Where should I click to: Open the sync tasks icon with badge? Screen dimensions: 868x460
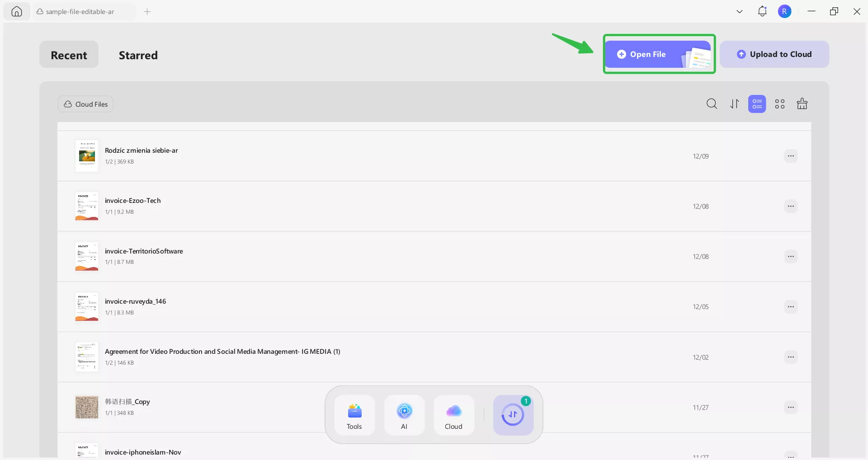click(x=513, y=415)
